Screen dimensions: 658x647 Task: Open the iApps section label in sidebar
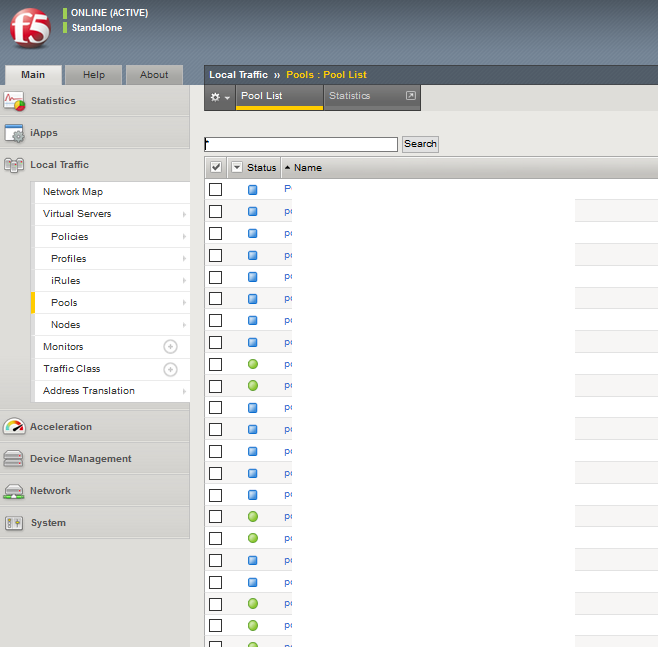tap(44, 133)
